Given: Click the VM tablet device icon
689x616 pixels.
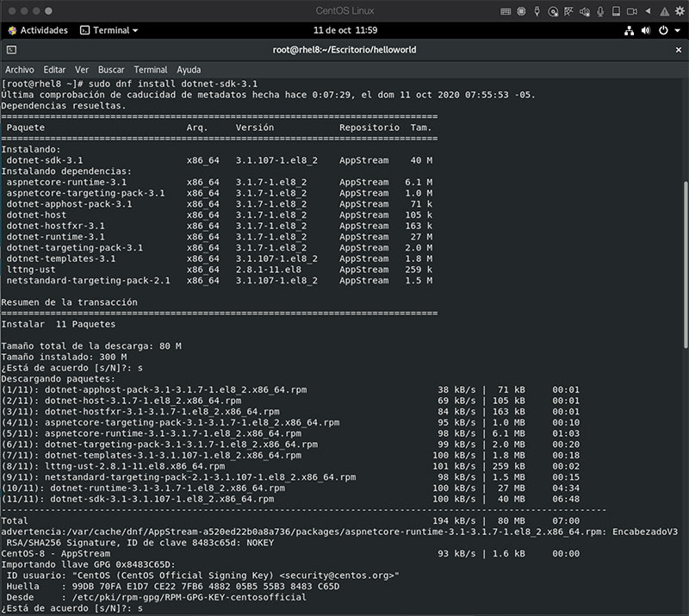Looking at the screenshot, I should (616, 11).
